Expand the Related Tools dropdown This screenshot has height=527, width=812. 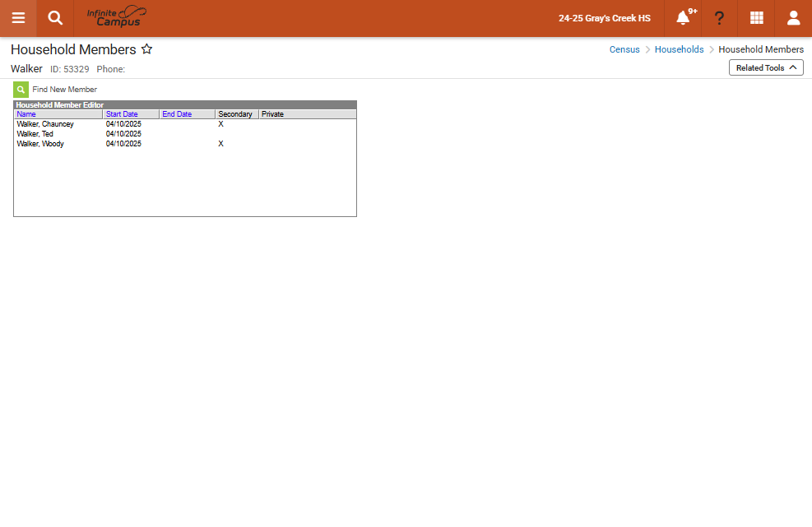[x=766, y=67]
